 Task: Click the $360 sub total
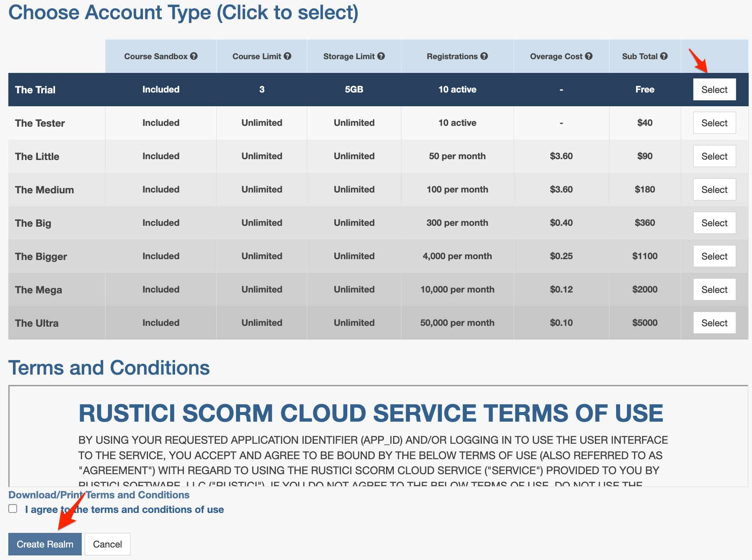coord(645,223)
